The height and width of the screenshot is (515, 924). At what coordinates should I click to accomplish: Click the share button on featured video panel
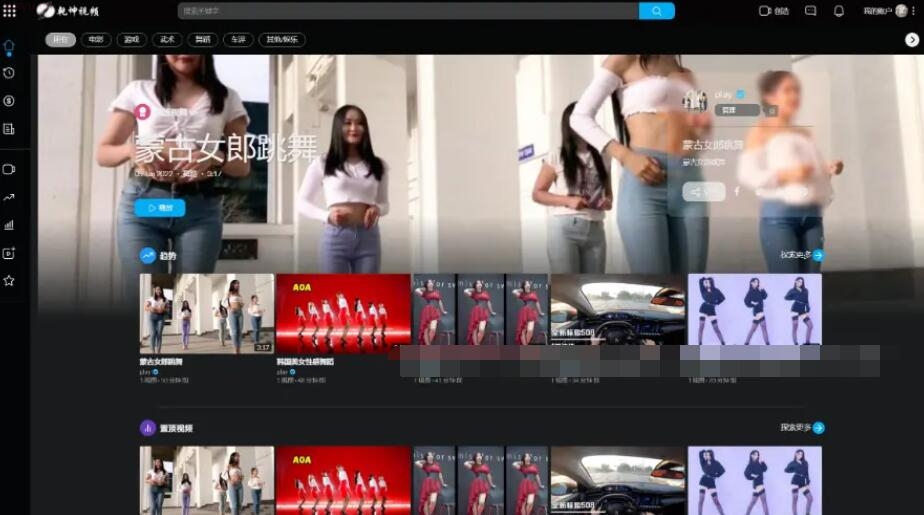[704, 191]
